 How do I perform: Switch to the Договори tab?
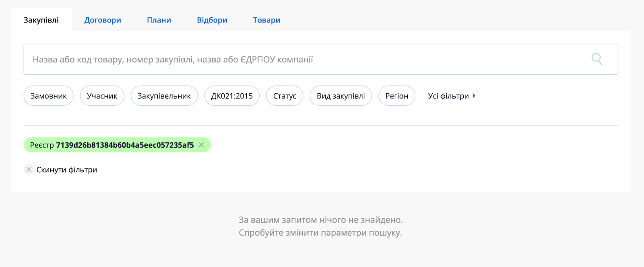(103, 20)
